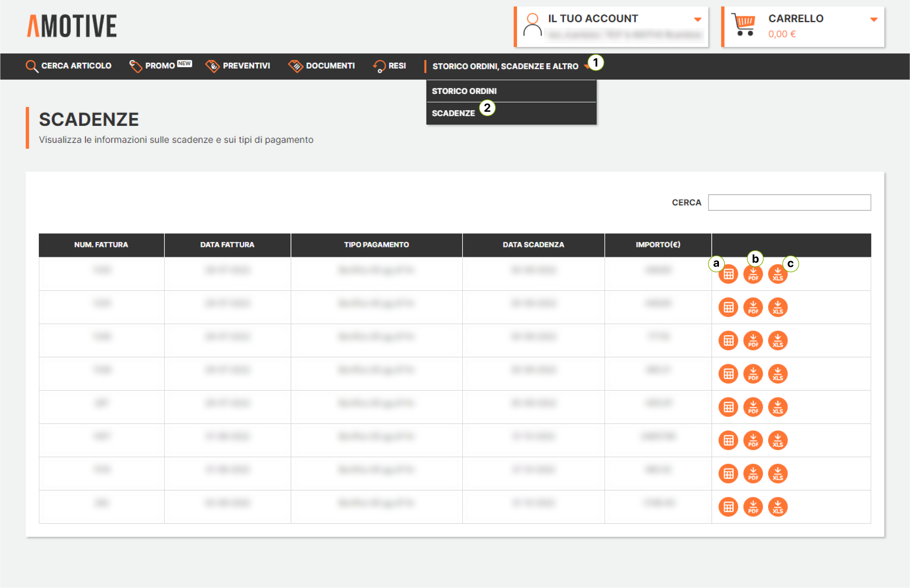This screenshot has width=910, height=588.
Task: Download PDF in the fifth table row
Action: click(x=753, y=407)
